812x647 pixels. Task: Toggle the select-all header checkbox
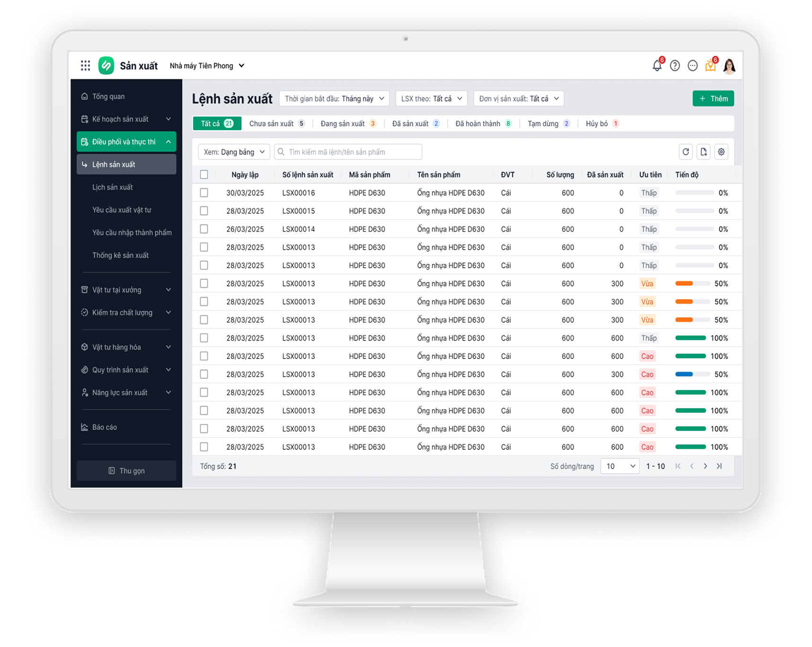[204, 175]
